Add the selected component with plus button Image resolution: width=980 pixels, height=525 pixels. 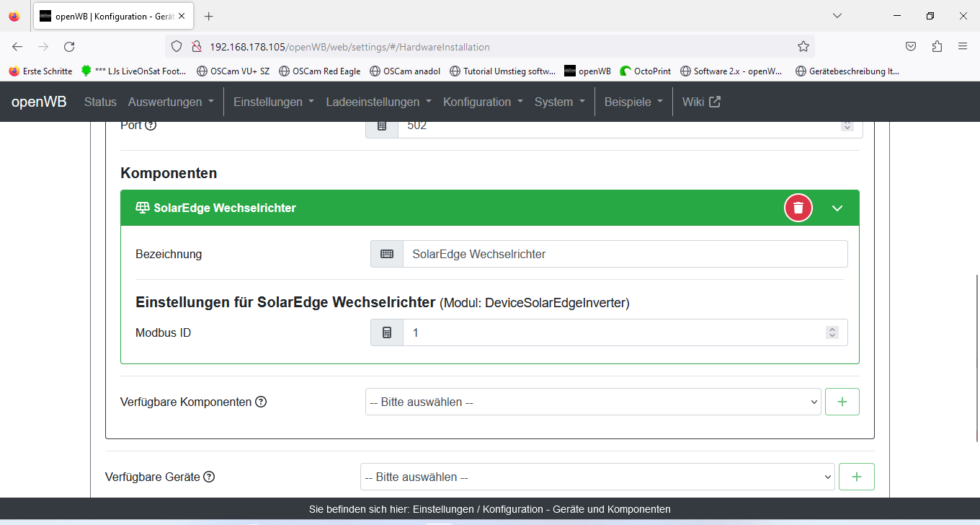[x=842, y=402]
